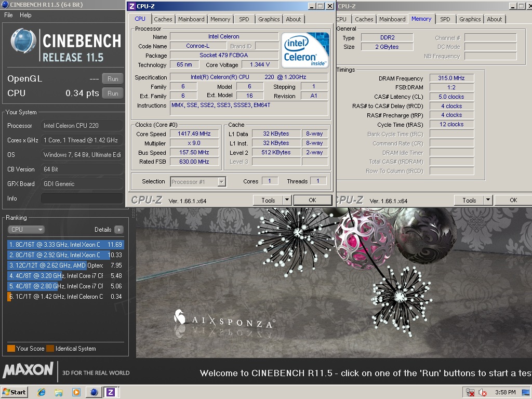The height and width of the screenshot is (399, 532).
Task: Select ranking row 12C/12T @ 2.62 GHz AMD
Action: (x=65, y=265)
